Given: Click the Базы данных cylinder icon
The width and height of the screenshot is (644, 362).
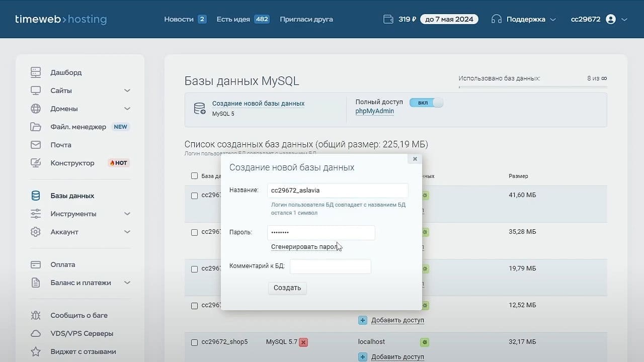Looking at the screenshot, I should [36, 196].
